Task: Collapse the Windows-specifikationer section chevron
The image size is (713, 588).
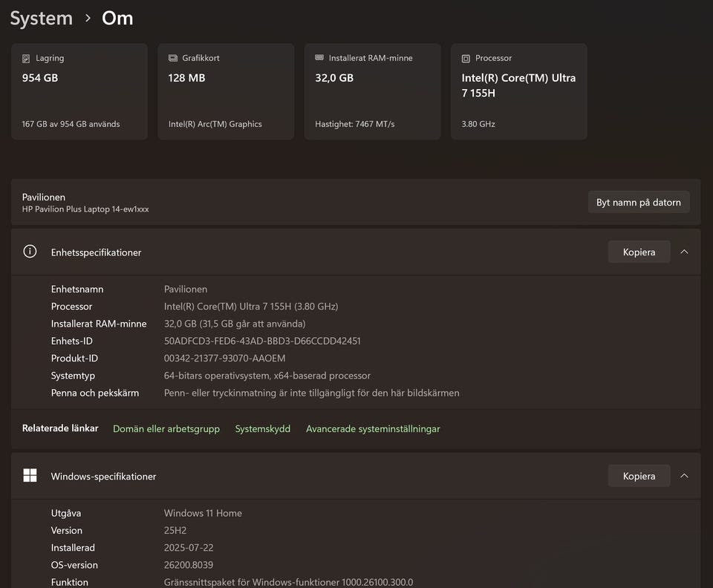Action: point(684,476)
